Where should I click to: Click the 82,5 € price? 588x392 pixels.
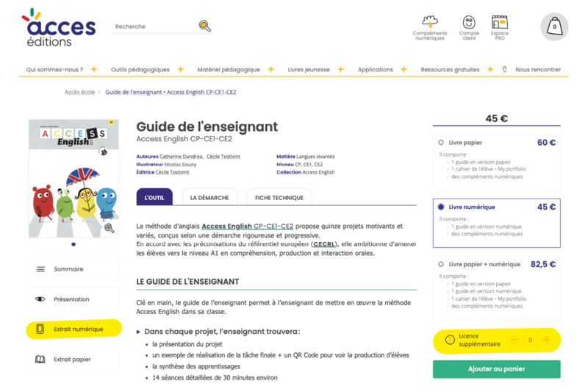[543, 264]
